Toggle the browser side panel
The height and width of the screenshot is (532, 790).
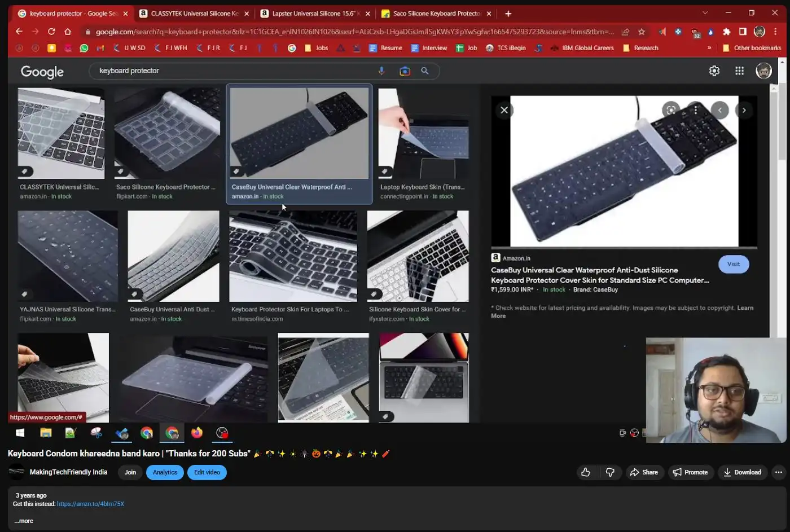pos(743,32)
